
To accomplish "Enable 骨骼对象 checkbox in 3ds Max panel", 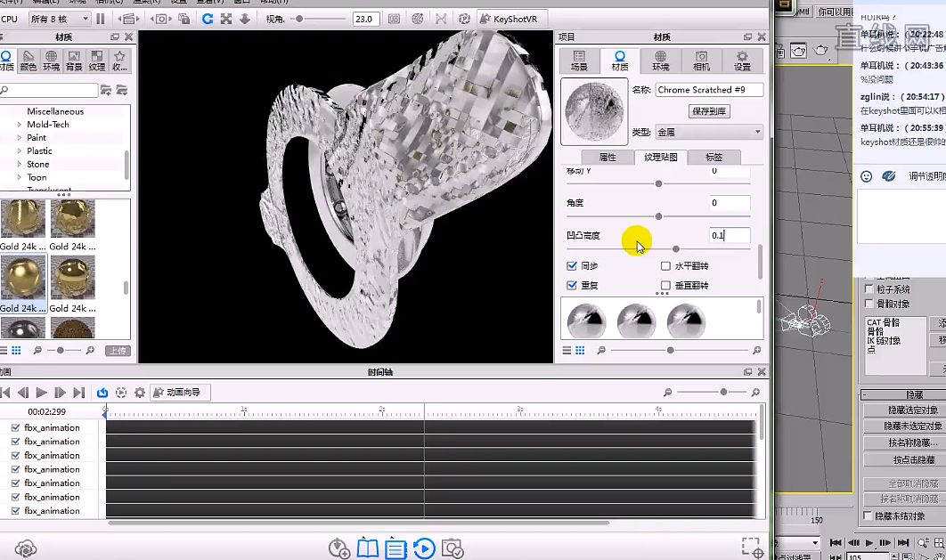I will [x=869, y=304].
